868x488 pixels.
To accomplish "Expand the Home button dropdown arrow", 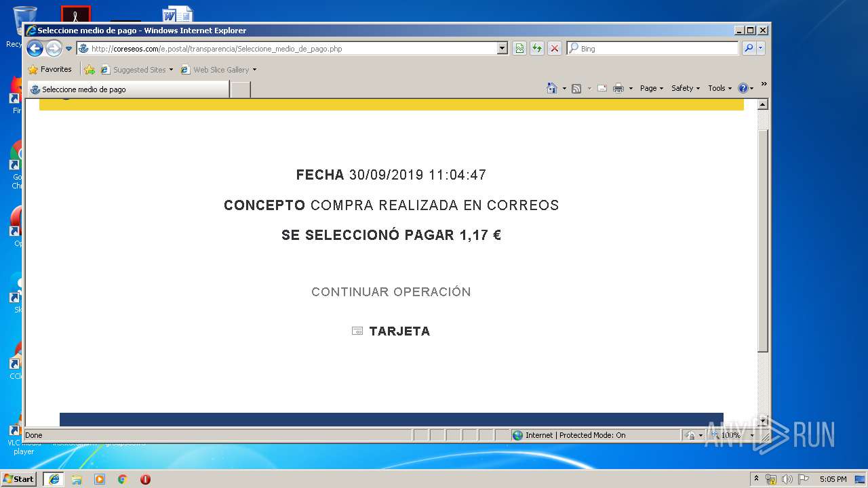I will 564,89.
